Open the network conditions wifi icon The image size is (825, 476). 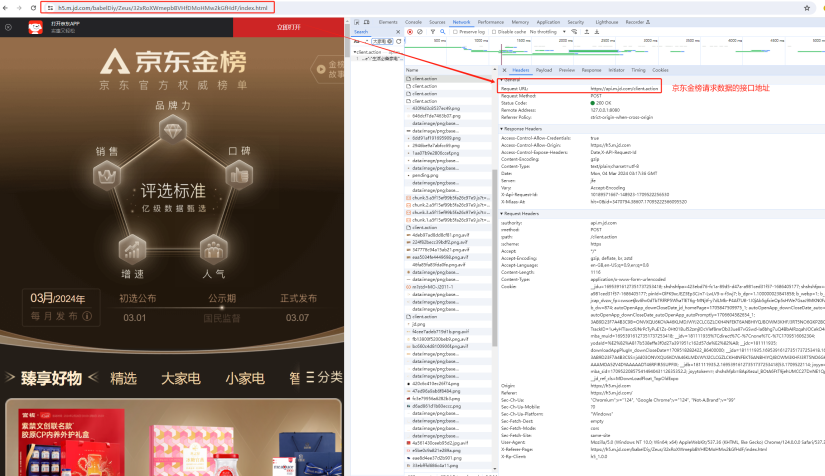(574, 32)
